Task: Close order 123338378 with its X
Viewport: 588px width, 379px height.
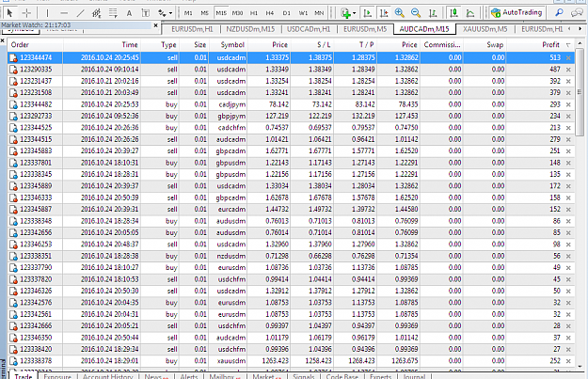Action: [568, 361]
